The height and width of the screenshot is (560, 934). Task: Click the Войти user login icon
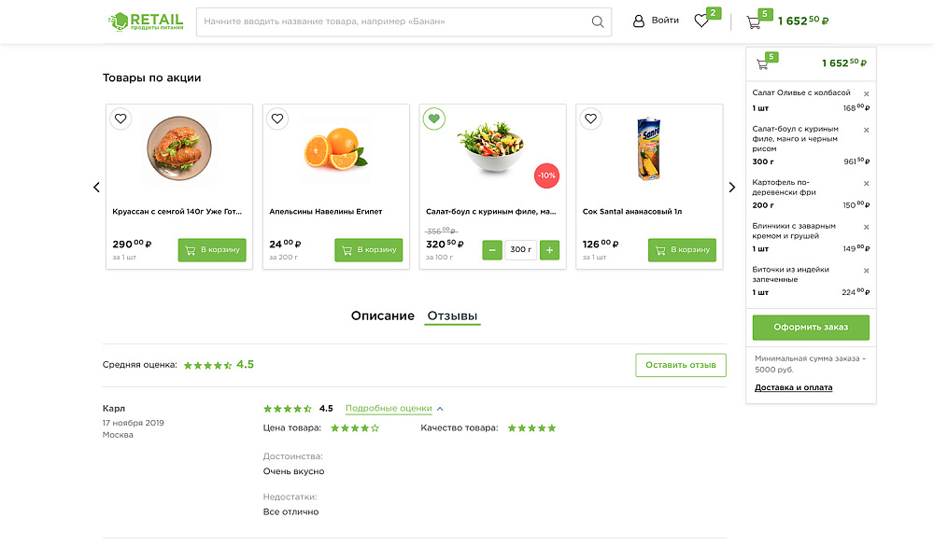pyautogui.click(x=639, y=21)
